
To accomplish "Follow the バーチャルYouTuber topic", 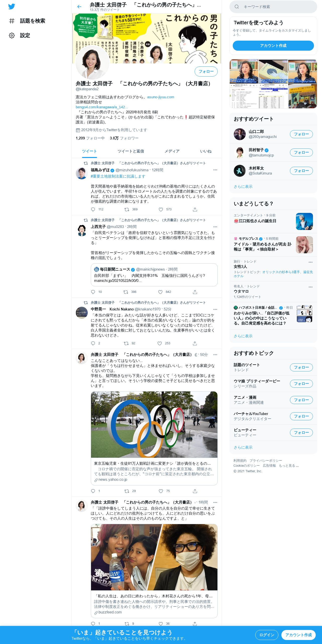I will click(301, 416).
